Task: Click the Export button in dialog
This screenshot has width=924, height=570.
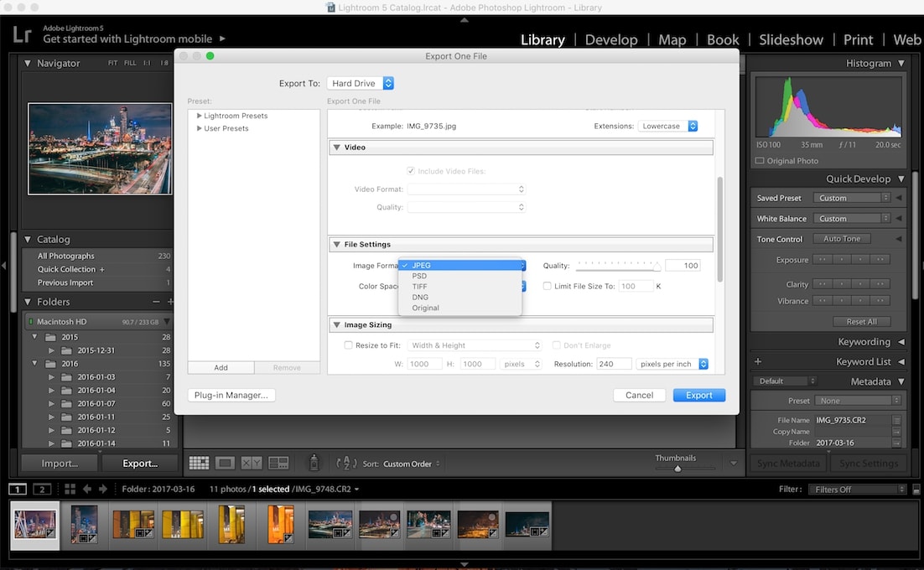Action: point(699,395)
